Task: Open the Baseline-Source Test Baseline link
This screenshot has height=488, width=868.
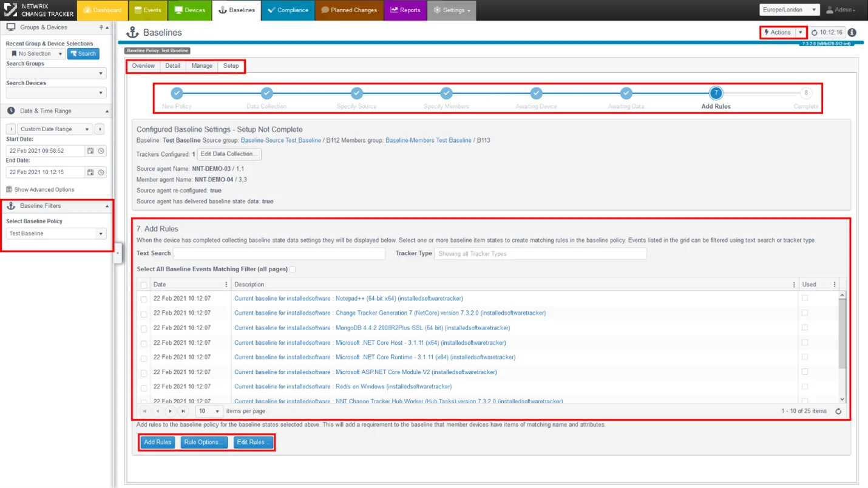Action: click(x=281, y=140)
